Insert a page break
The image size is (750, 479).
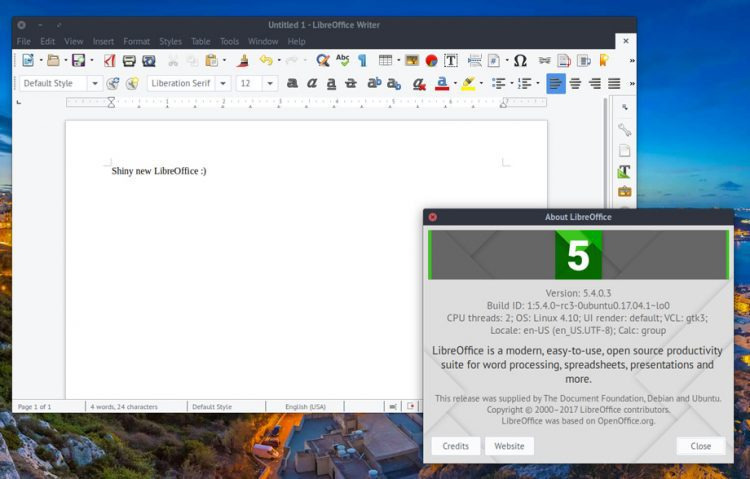(x=474, y=60)
